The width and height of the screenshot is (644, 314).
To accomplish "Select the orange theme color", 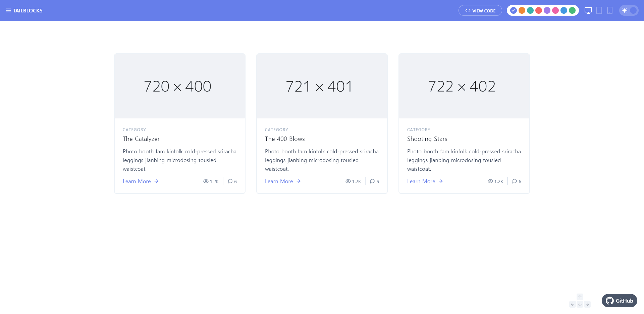I will click(x=522, y=11).
